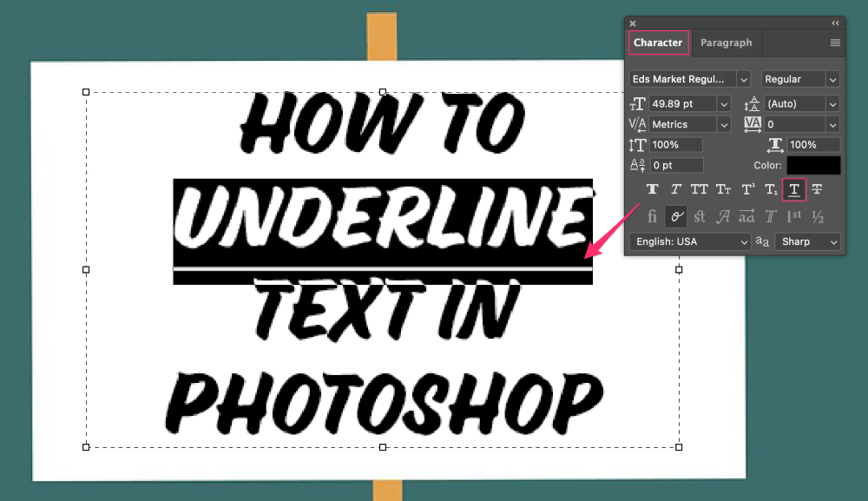The image size is (868, 501).
Task: Click the horizontal scale icon
Action: click(775, 145)
